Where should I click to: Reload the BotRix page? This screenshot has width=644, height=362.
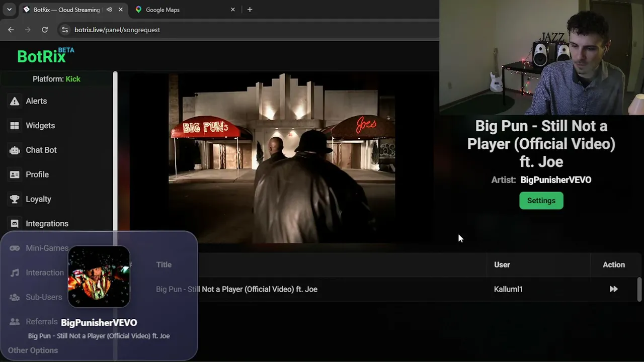tap(45, 30)
